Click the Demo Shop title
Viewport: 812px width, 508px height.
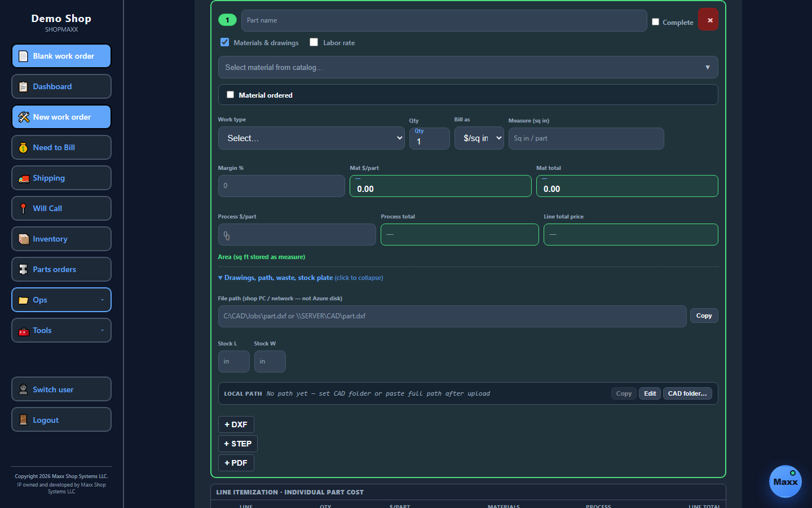tap(61, 18)
